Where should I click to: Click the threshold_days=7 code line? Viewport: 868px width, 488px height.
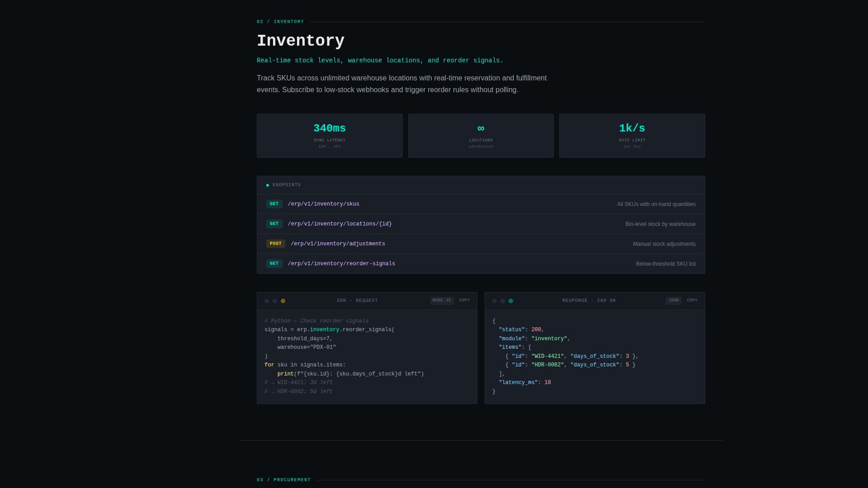click(305, 339)
